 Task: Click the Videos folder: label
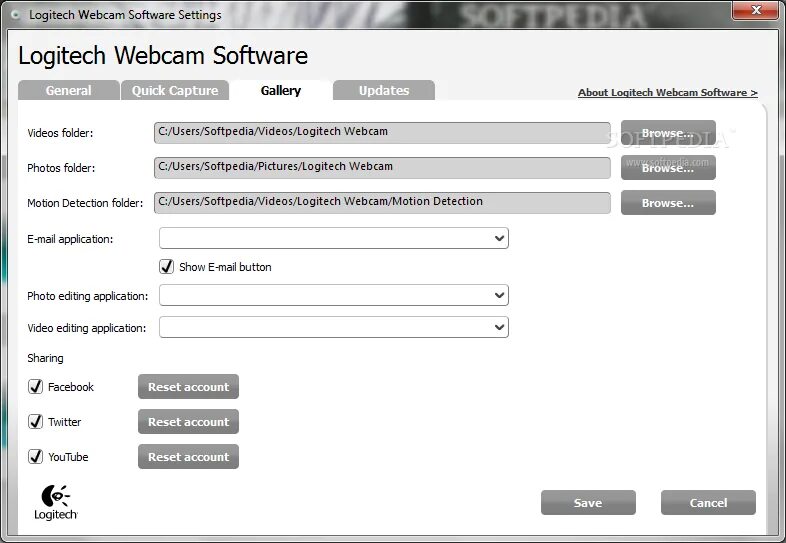[60, 133]
